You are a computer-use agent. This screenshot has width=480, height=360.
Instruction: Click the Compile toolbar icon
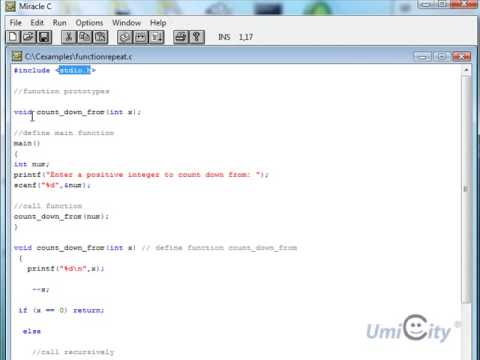125,37
